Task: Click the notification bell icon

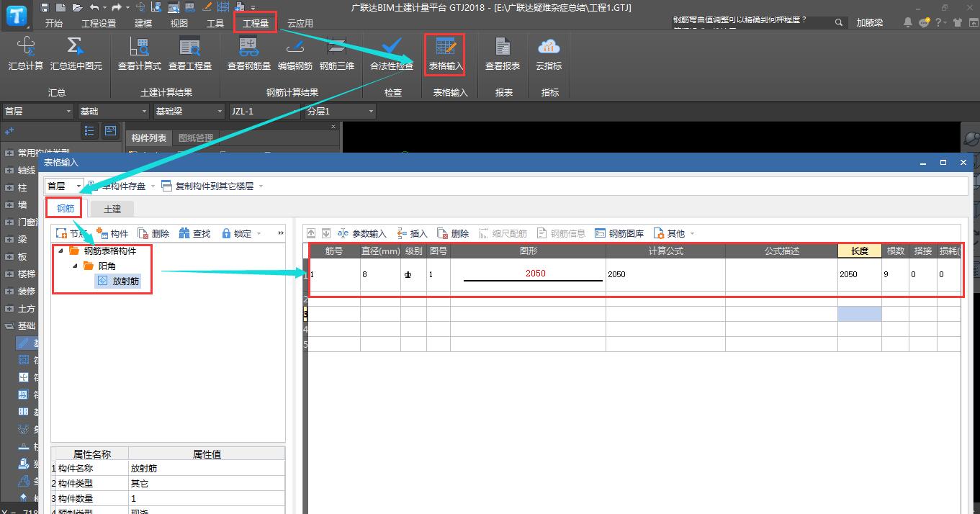Action: (x=908, y=22)
